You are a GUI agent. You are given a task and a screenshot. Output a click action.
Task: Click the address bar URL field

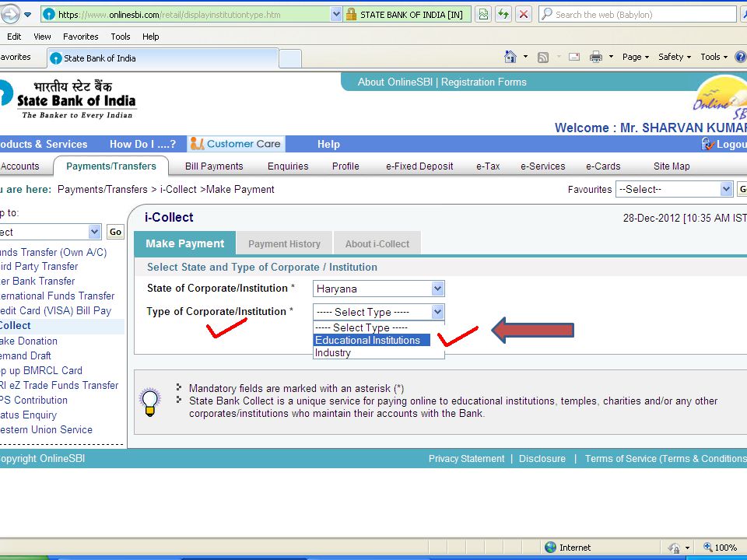(193, 14)
